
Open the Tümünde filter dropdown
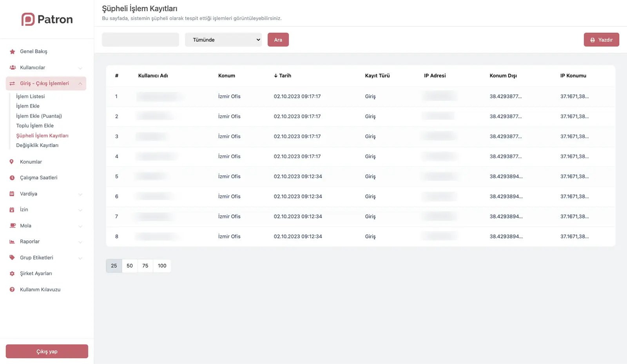pos(223,40)
